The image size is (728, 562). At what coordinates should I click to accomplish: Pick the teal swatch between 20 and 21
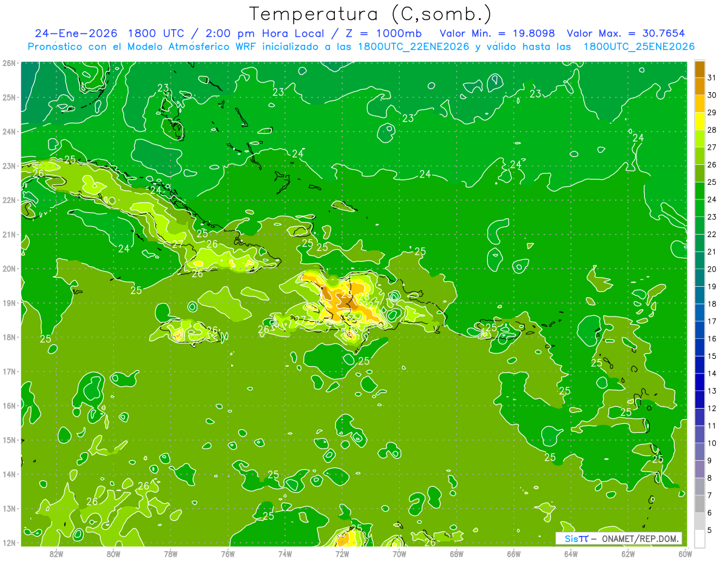tap(699, 260)
